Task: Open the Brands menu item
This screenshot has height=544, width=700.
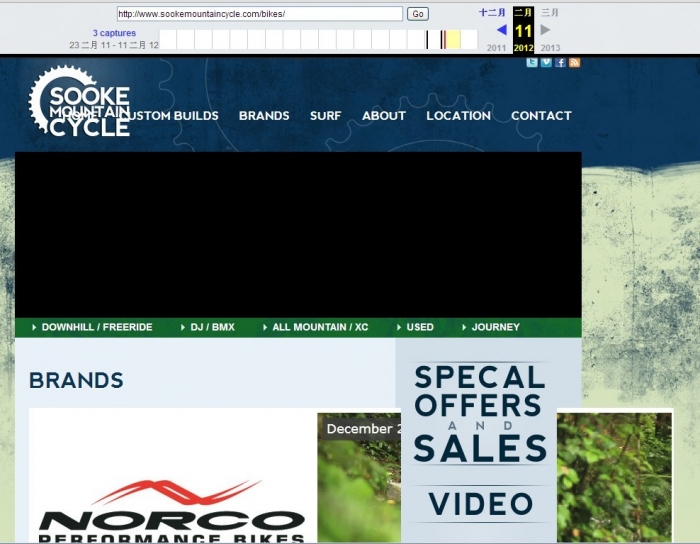Action: pyautogui.click(x=264, y=116)
